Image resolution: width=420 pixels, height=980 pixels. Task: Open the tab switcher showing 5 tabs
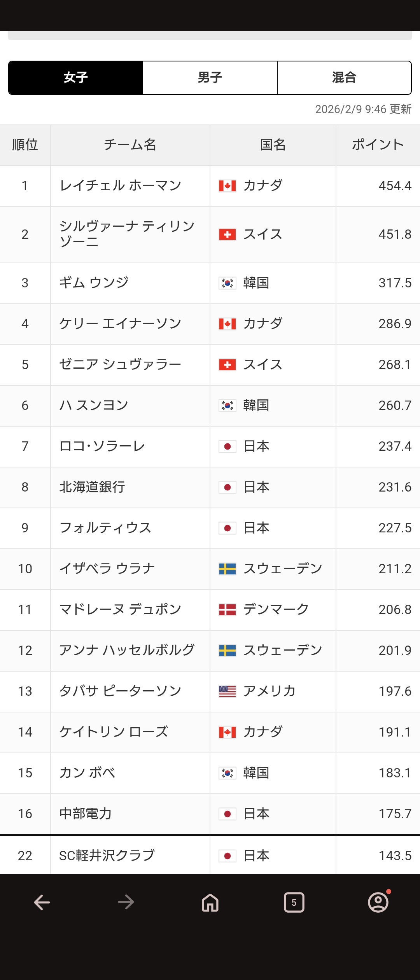pyautogui.click(x=294, y=902)
